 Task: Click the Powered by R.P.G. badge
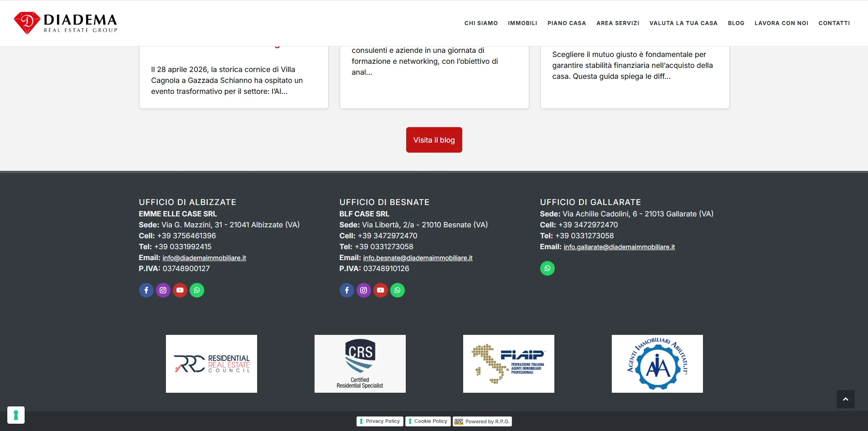pyautogui.click(x=482, y=421)
